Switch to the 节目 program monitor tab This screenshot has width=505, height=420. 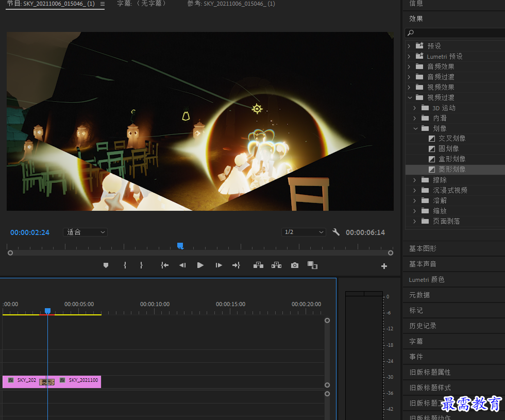tap(51, 4)
